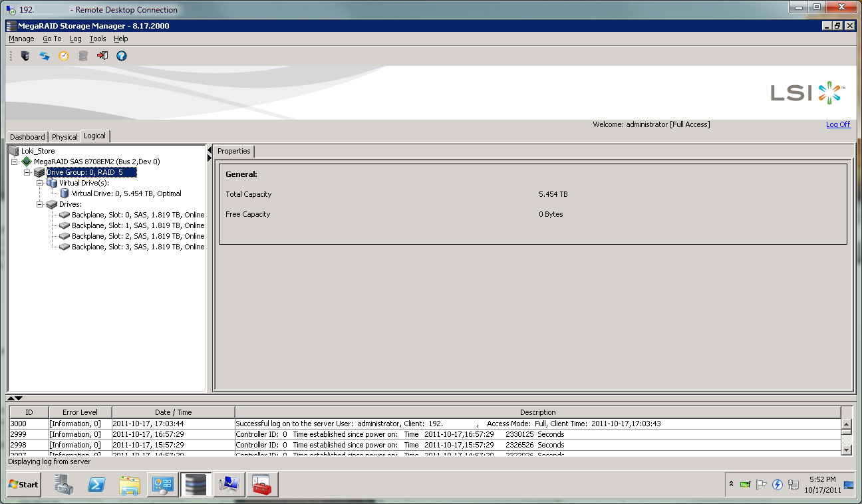The image size is (862, 504).
Task: Switch to the Dashboard tab
Action: [27, 137]
